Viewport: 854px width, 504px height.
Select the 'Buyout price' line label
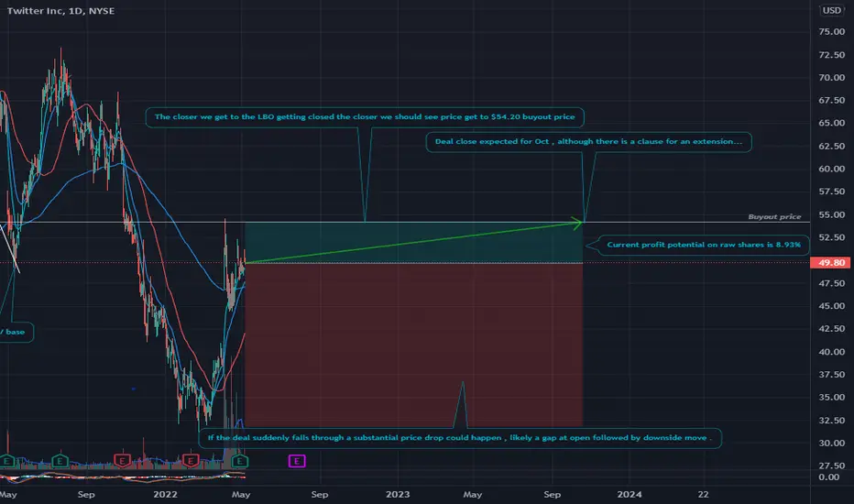click(x=774, y=217)
